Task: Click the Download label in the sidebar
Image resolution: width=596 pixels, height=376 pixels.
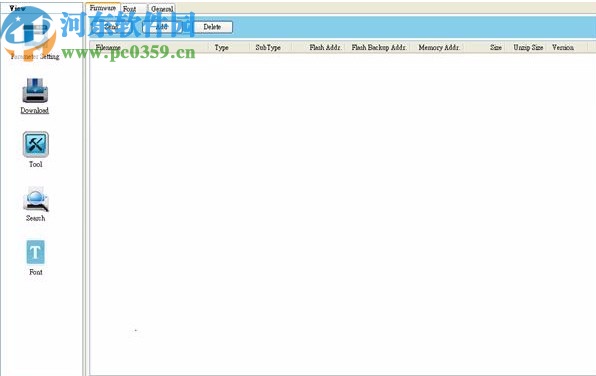Action: pyautogui.click(x=35, y=110)
